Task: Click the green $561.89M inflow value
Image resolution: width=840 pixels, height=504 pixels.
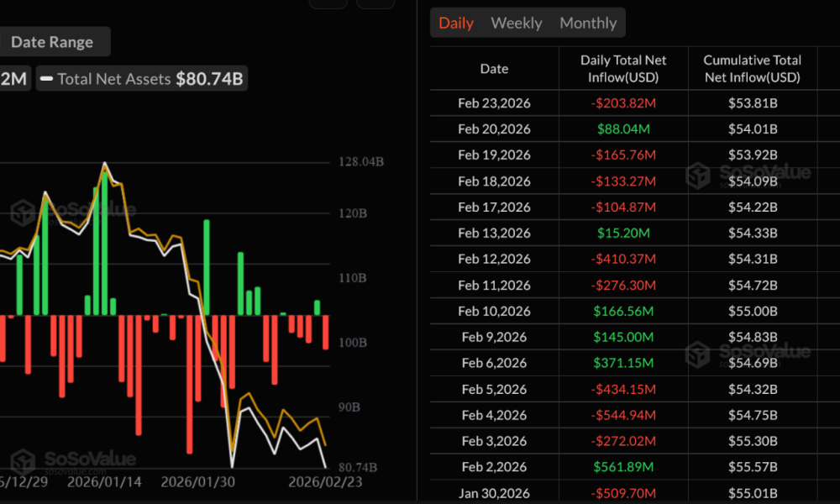Action: (x=623, y=466)
